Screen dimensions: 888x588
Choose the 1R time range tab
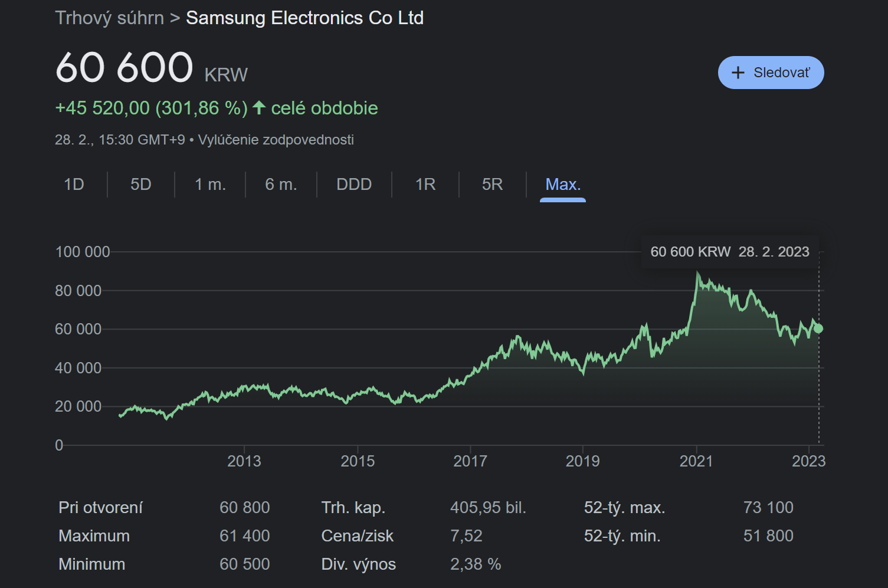coord(425,185)
